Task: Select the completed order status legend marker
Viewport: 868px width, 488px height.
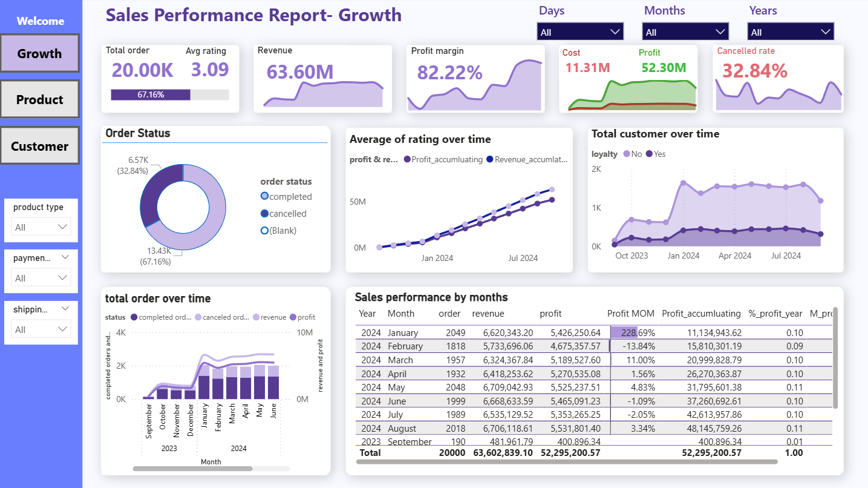Action: pos(264,196)
